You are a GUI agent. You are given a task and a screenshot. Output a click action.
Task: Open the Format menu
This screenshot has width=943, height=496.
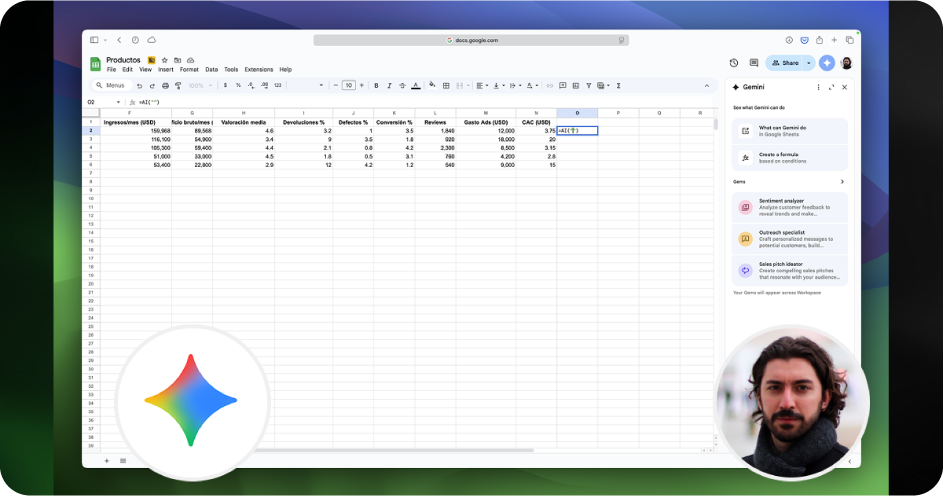189,70
